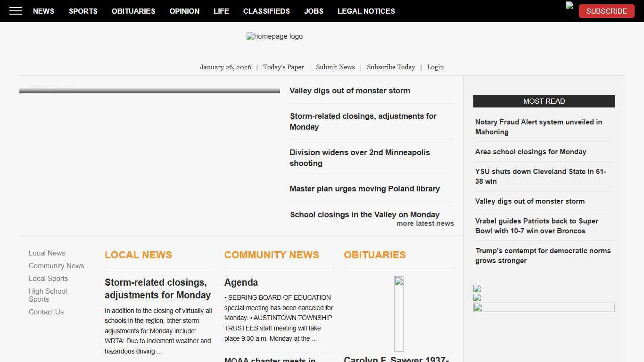Select High School Sports in left sidebar
Screen dimensions: 644x362
point(48,295)
